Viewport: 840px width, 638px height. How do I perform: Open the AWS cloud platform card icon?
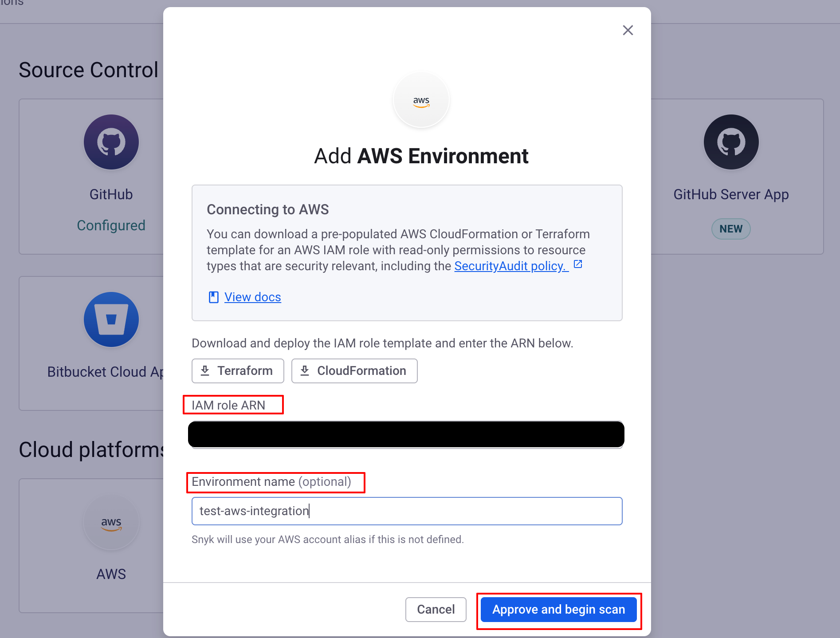tap(111, 522)
